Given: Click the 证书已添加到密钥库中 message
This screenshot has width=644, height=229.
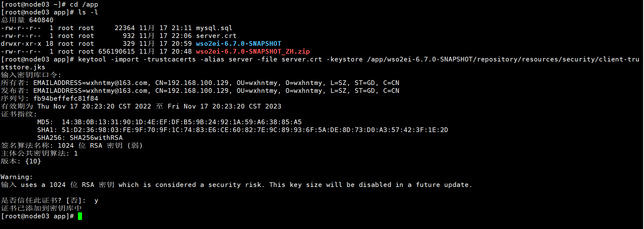Looking at the screenshot, I should tap(41, 208).
